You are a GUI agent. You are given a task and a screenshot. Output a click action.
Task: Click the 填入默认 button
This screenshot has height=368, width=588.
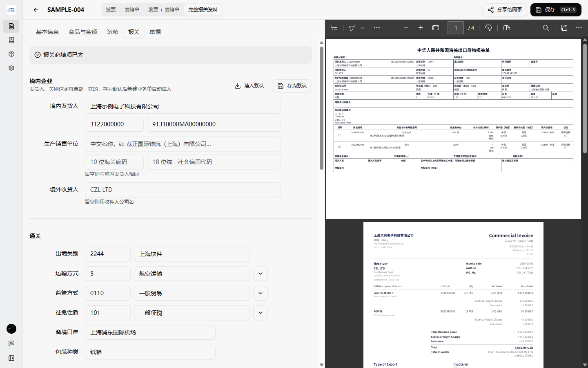249,86
